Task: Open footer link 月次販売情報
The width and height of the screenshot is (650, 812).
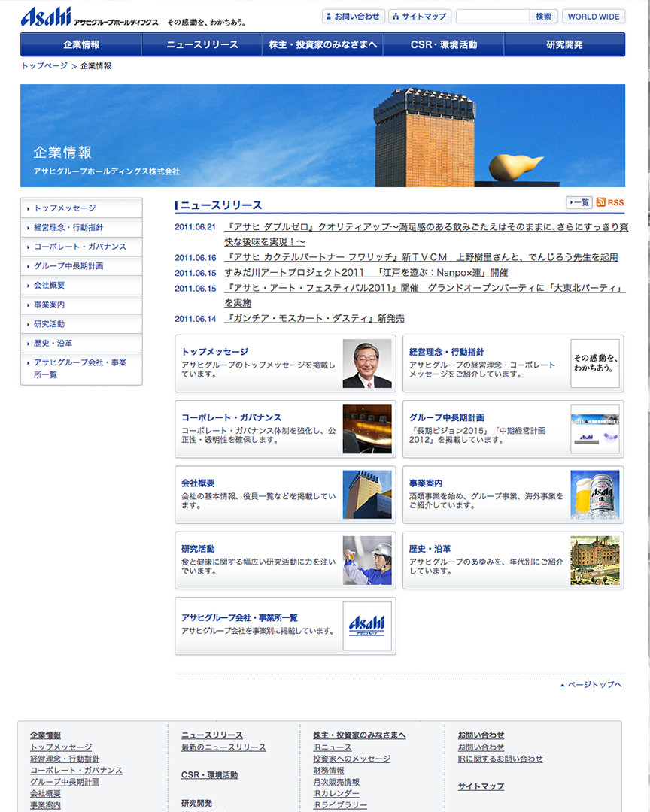Action: point(336,782)
